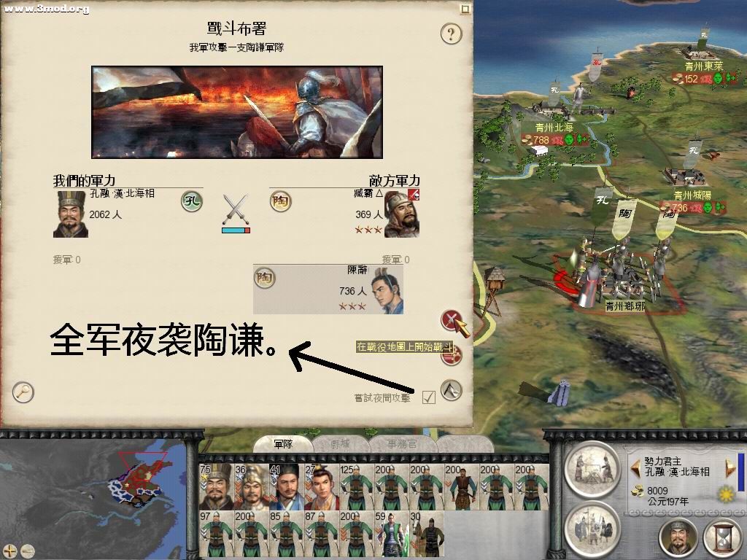Switch to the 縣城 city tab
This screenshot has width=747, height=560.
click(x=341, y=444)
